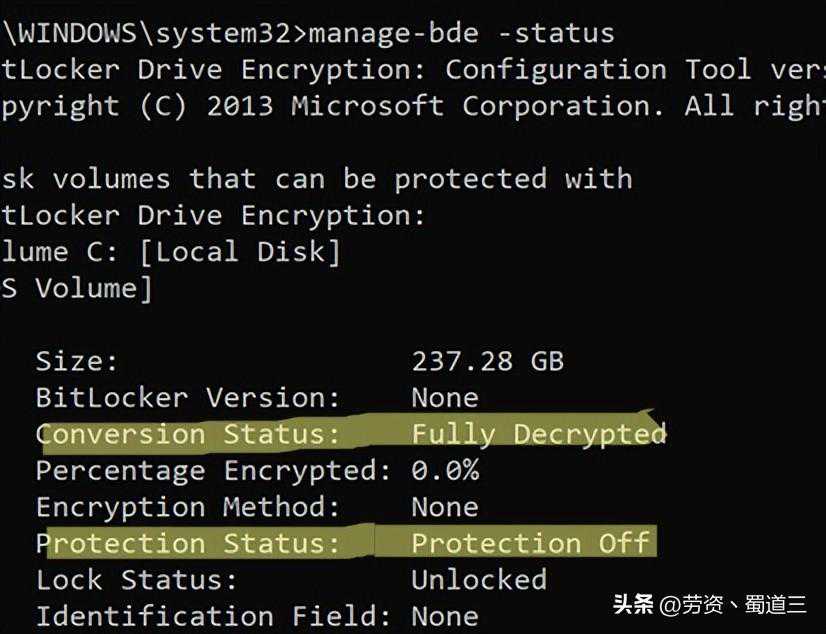826x634 pixels.
Task: Click the "BitLocker Version:" label
Action: pyautogui.click(x=188, y=398)
